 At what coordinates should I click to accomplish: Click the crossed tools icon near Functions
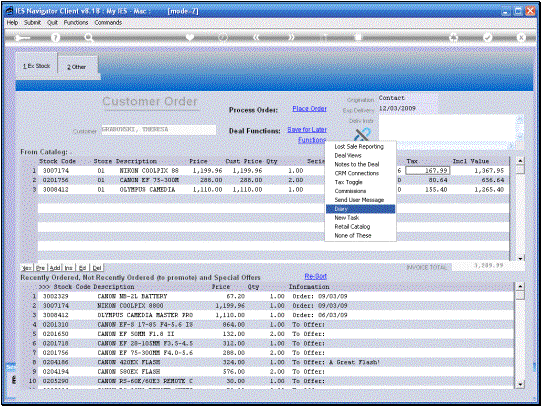coord(362,135)
